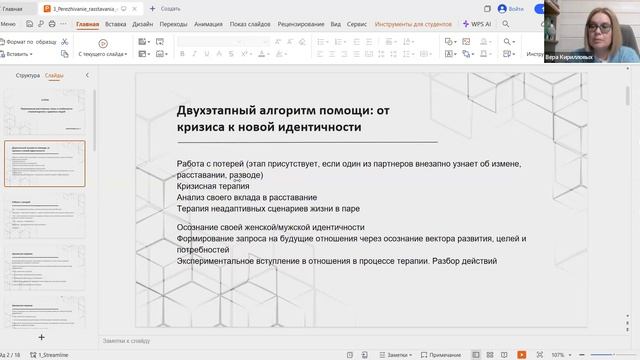
Task: Click the Copy icon below scissors
Action: 64,54
